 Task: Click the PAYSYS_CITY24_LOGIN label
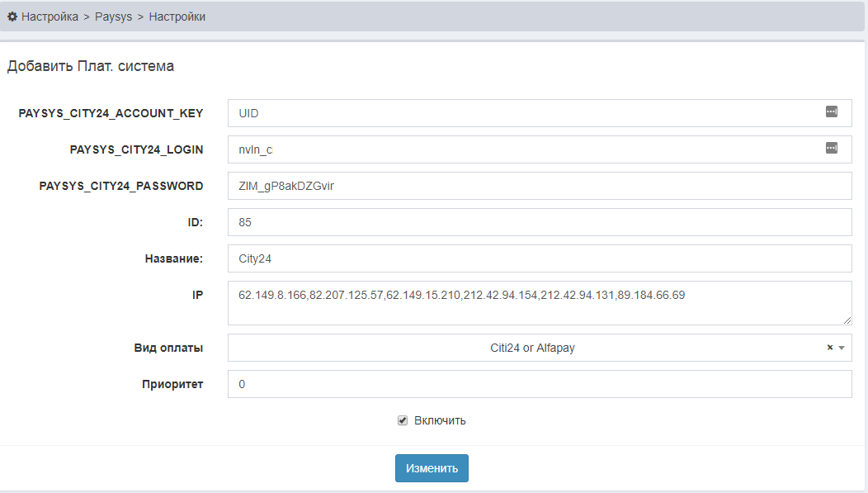coord(136,149)
